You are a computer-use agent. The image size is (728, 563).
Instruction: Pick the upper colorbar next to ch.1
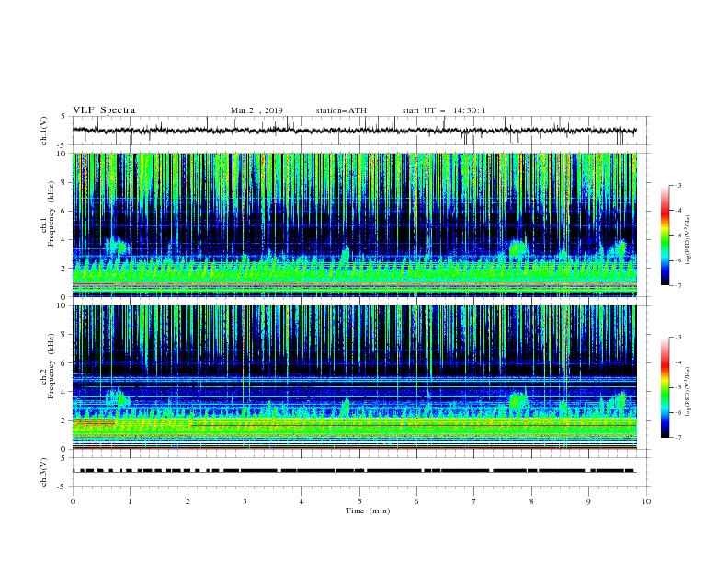665,236
